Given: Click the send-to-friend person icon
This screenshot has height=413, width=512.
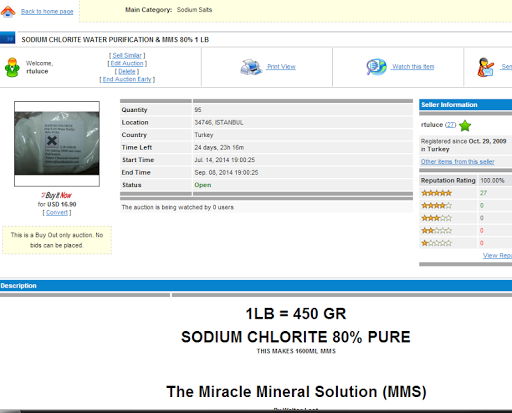Looking at the screenshot, I should point(486,67).
